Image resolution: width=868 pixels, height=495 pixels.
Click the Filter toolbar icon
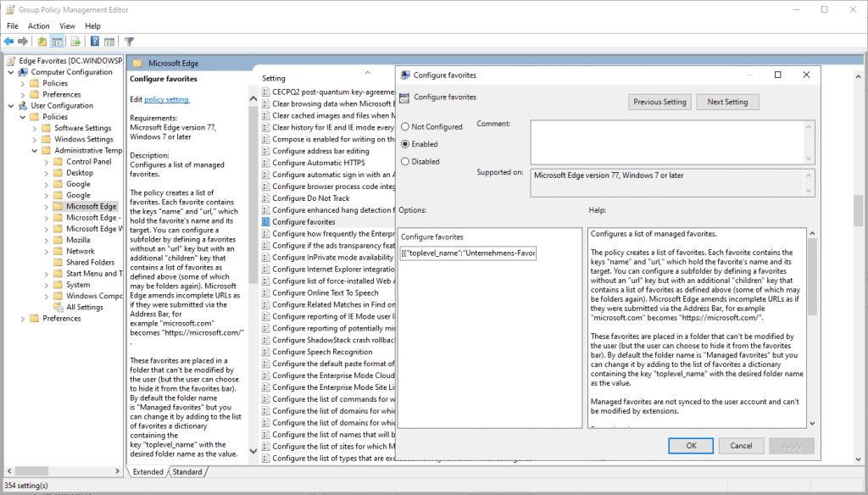tap(129, 41)
